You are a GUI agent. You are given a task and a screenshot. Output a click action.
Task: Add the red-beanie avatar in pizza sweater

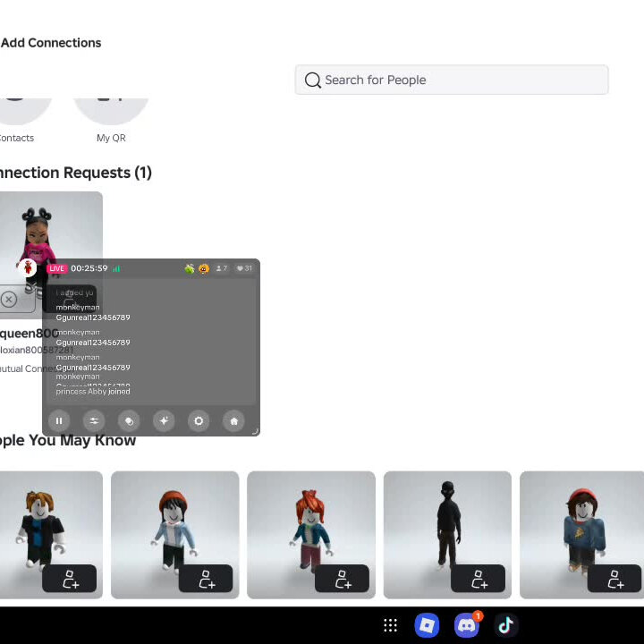coord(614,579)
